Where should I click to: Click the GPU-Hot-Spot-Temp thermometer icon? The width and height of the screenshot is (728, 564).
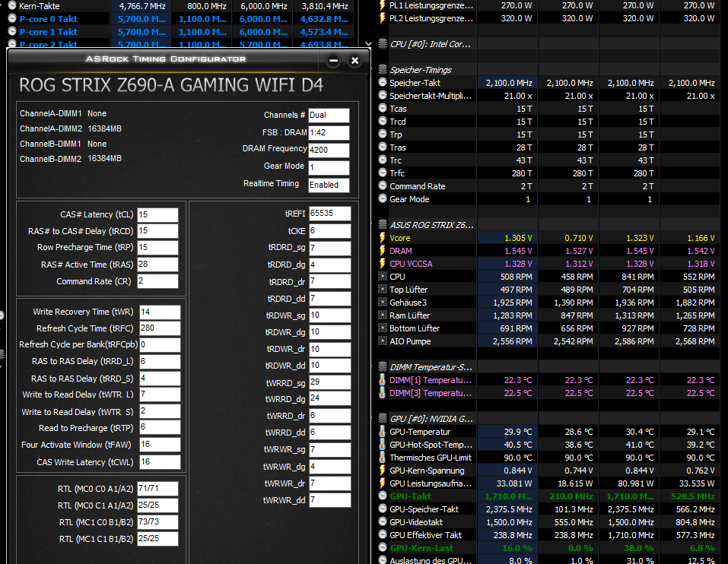click(382, 445)
